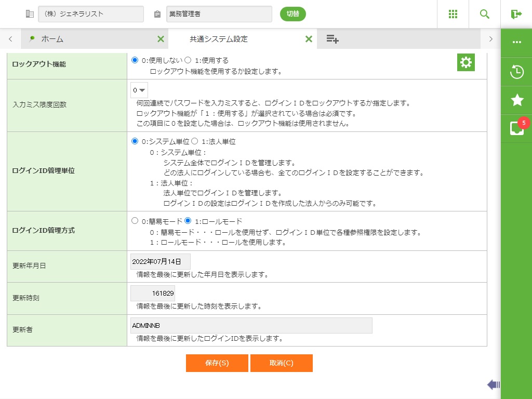Open favorites star icon in sidebar
The height and width of the screenshot is (399, 532).
(516, 100)
